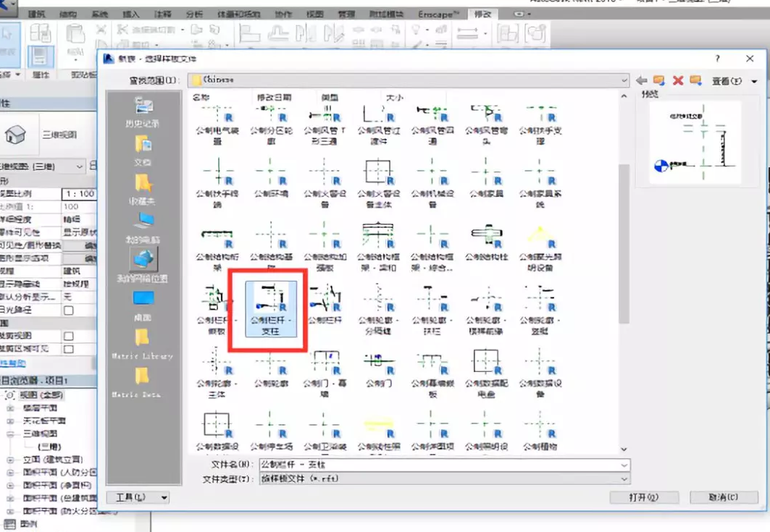Image resolution: width=770 pixels, height=532 pixels.
Task: Select the 公制栏杆 - 支柱 template file
Action: (x=271, y=308)
